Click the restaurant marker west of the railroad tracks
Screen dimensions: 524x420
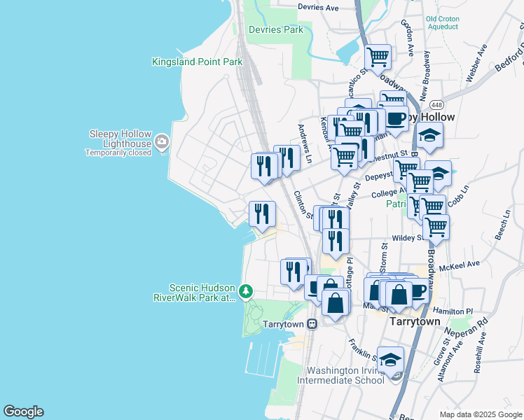point(264,167)
